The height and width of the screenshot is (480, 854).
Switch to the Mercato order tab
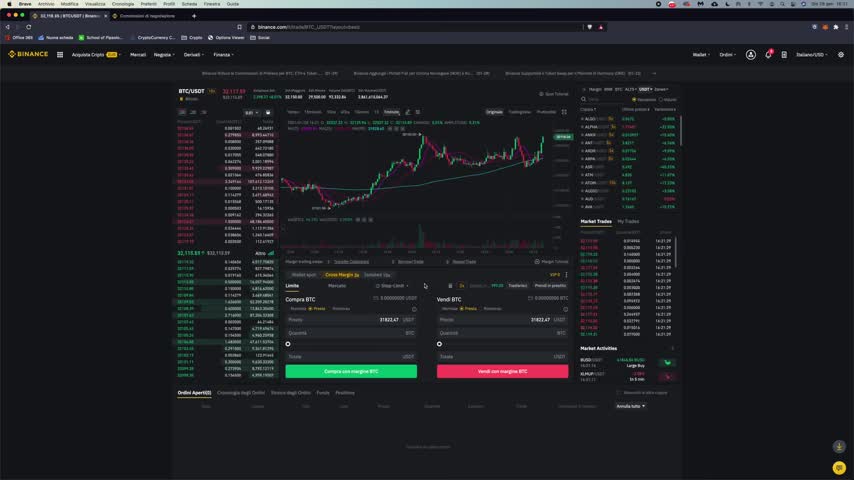coord(337,285)
